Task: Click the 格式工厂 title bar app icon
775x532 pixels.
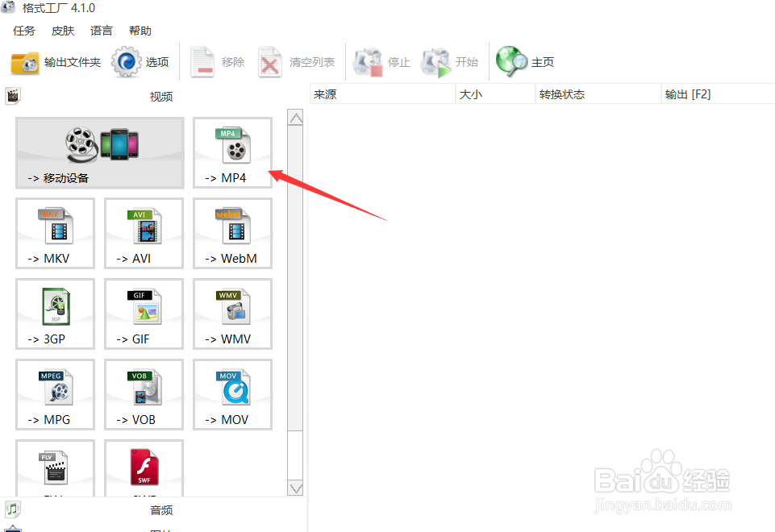Action: pyautogui.click(x=8, y=7)
